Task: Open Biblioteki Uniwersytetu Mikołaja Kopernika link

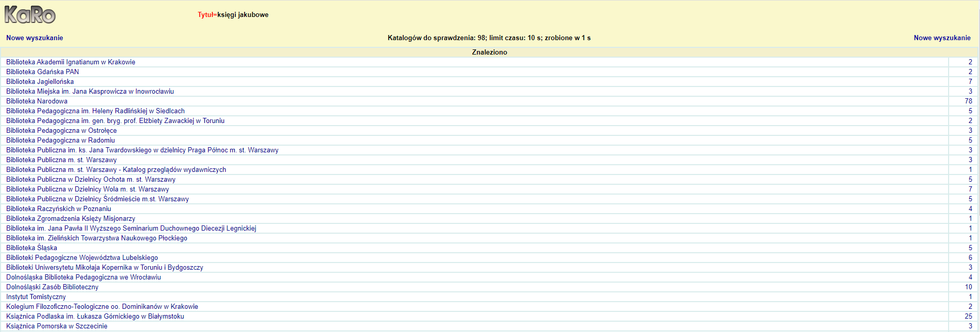Action: tap(105, 267)
